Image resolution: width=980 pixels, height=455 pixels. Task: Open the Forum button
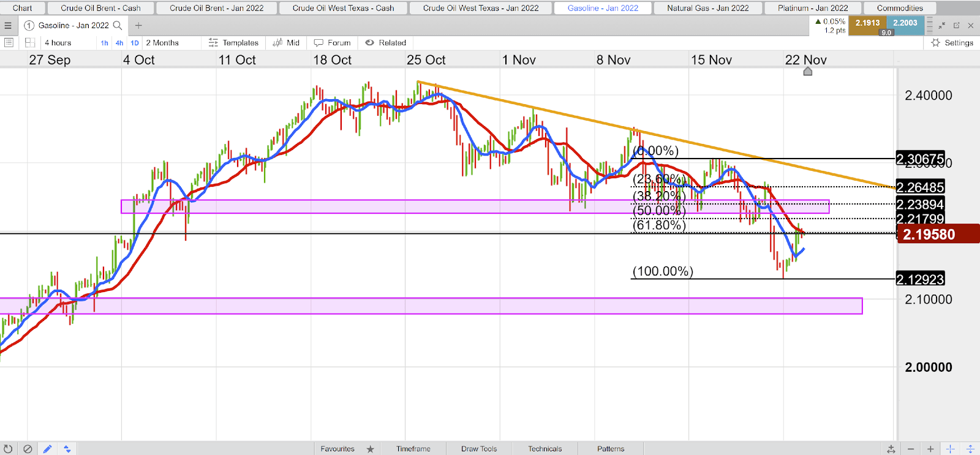point(332,43)
